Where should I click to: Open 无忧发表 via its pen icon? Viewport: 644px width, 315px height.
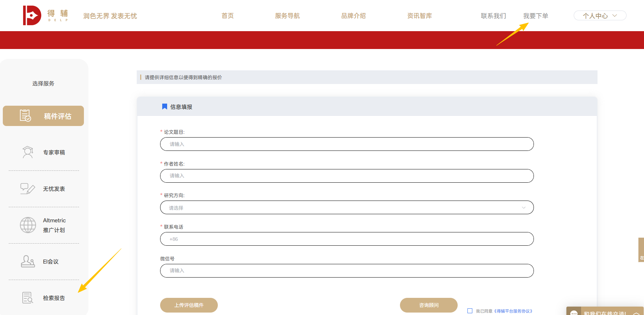tap(28, 188)
